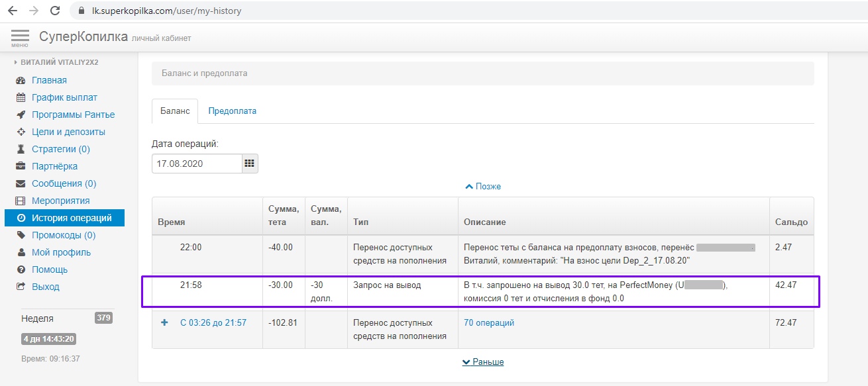The image size is (868, 386).
Task: Click the Баланс и предоплата header
Action: point(482,73)
